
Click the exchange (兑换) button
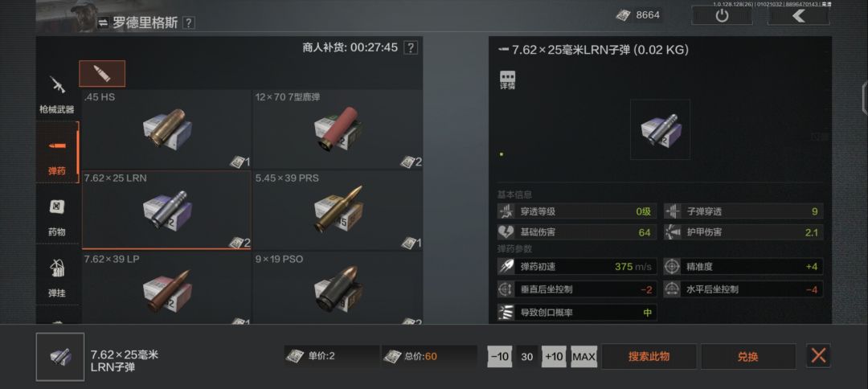pos(748,356)
